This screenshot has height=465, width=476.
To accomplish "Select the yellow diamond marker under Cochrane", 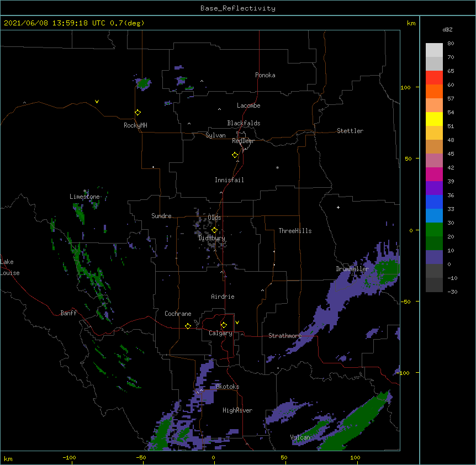I will pyautogui.click(x=188, y=326).
